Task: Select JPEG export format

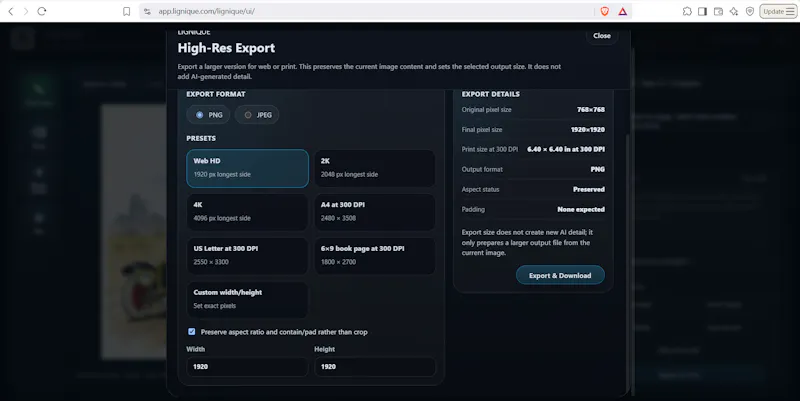Action: click(x=257, y=115)
